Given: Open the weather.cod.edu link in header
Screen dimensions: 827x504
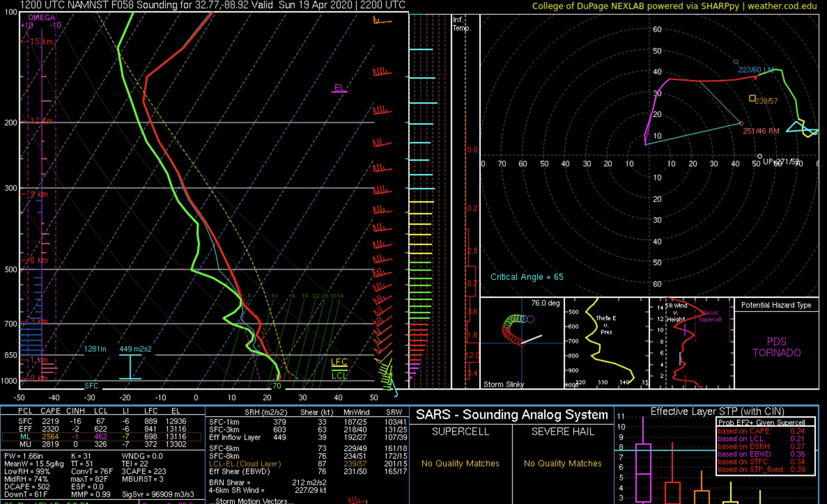Looking at the screenshot, I should (782, 6).
